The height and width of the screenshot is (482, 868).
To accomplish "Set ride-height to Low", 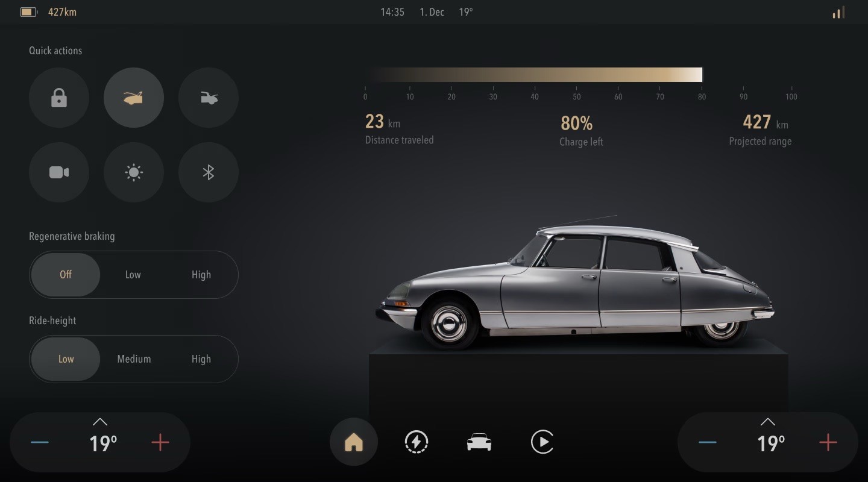I will (66, 359).
